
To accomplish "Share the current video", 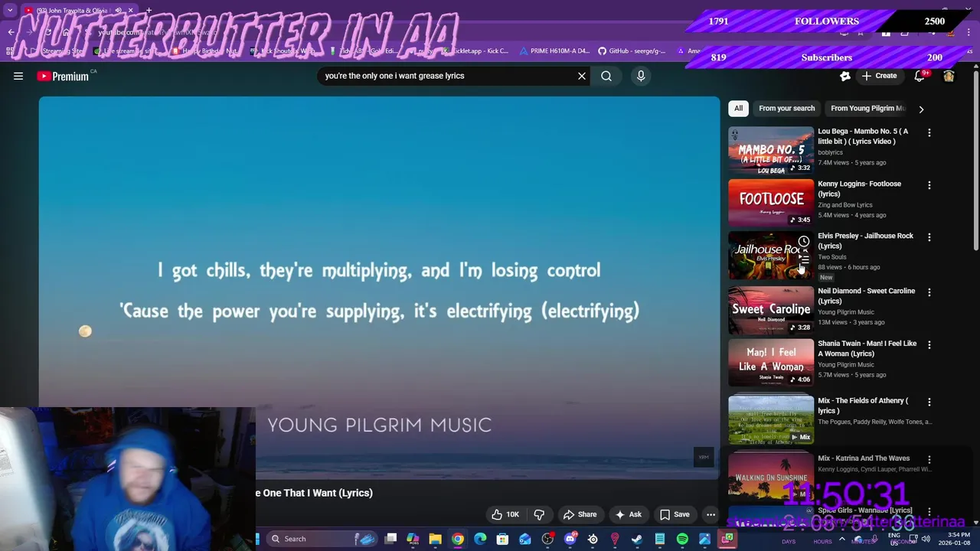I will tap(580, 514).
